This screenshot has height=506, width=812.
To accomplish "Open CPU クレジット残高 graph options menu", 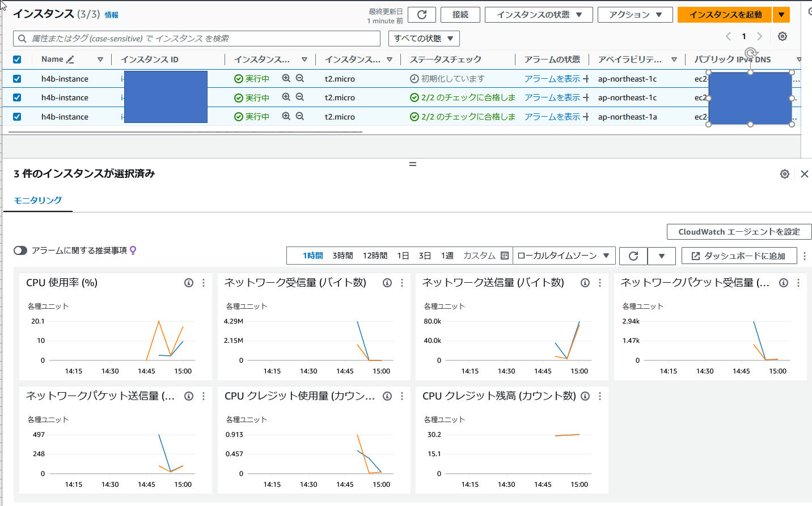I will tap(600, 396).
